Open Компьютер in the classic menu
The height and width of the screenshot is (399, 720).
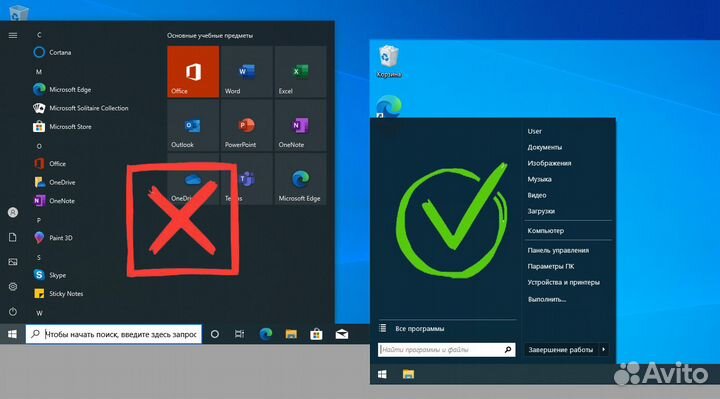click(x=546, y=231)
